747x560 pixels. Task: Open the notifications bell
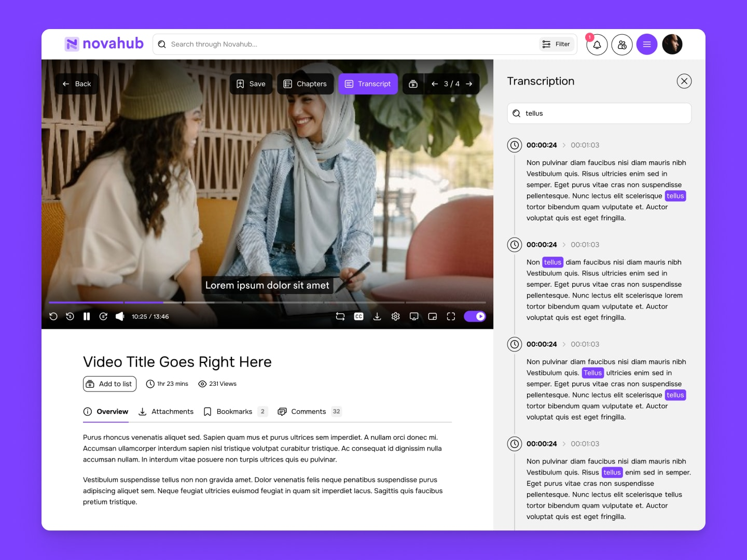click(597, 45)
